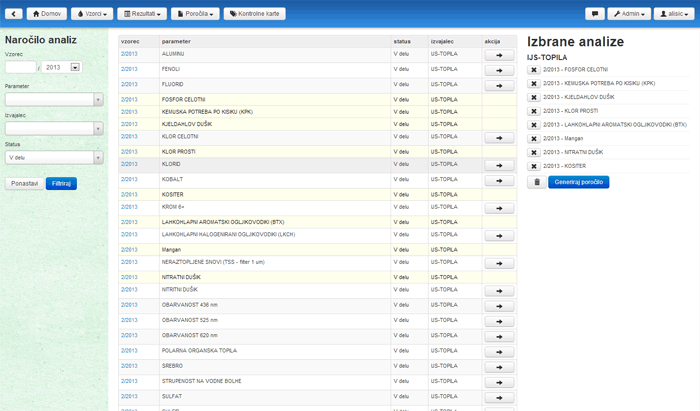The image size is (700, 411).
Task: Open sample link 2/2013 in SULFAT row
Action: pos(129,396)
